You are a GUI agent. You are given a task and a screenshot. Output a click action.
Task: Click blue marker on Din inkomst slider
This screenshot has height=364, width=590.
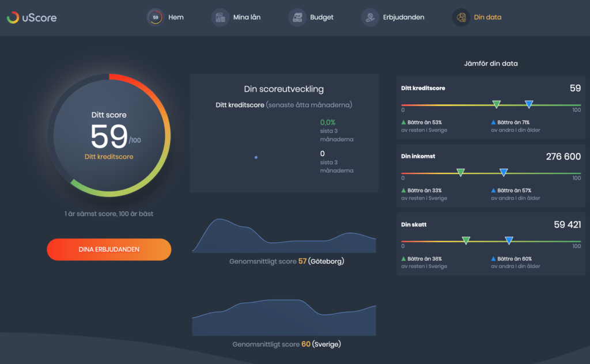(504, 172)
